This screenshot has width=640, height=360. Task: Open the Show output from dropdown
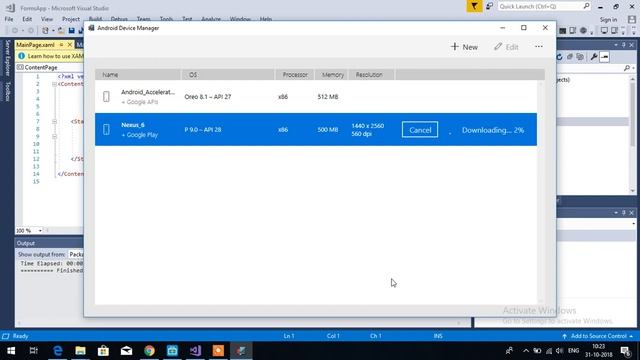pos(76,254)
